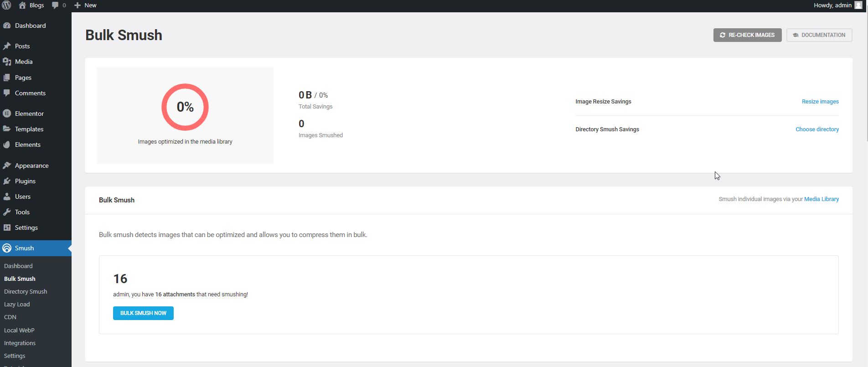
Task: Click the '16 attachments' text
Action: 175,295
